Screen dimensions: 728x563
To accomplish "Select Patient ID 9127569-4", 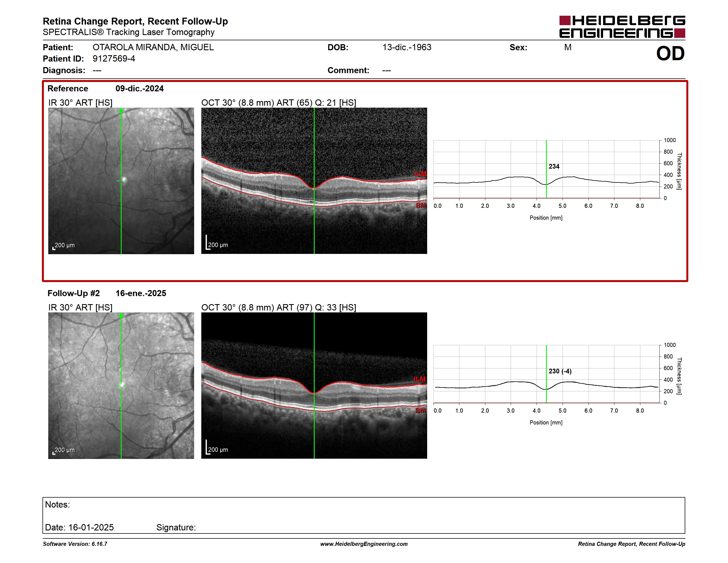I will (x=114, y=59).
